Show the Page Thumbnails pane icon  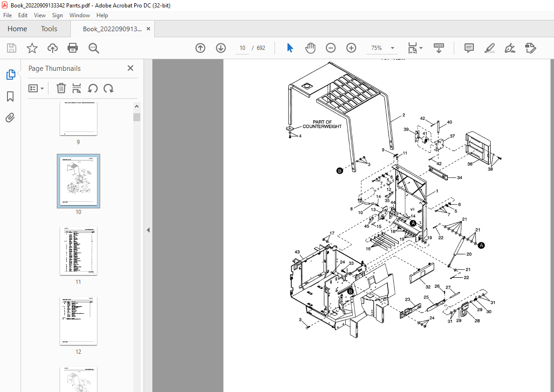tap(11, 75)
